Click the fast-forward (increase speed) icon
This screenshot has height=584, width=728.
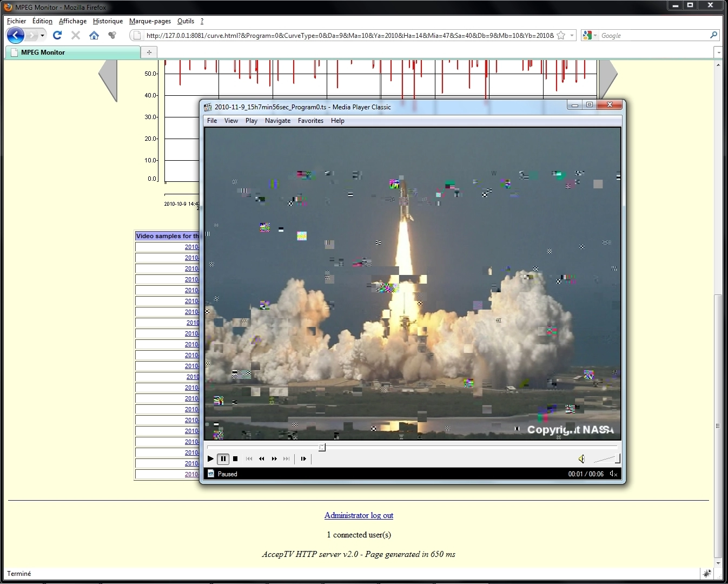tap(274, 459)
